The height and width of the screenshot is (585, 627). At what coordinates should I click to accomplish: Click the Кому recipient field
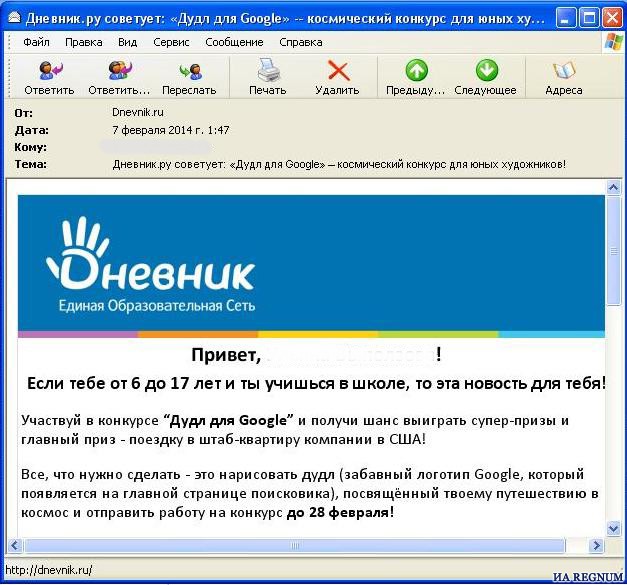click(156, 147)
